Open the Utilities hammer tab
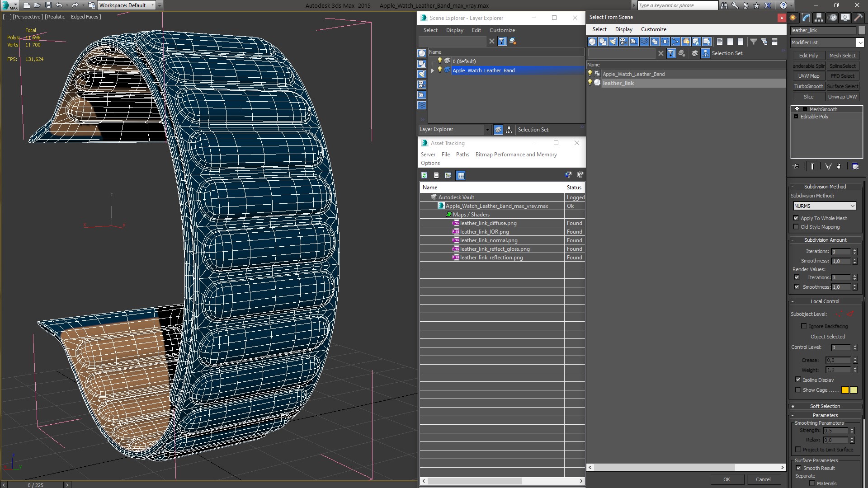 pos(858,18)
